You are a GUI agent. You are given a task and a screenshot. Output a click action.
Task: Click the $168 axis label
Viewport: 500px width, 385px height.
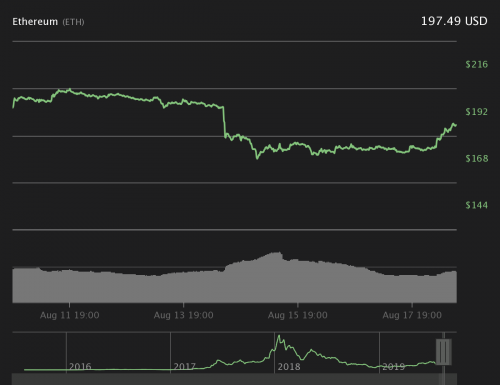[477, 158]
